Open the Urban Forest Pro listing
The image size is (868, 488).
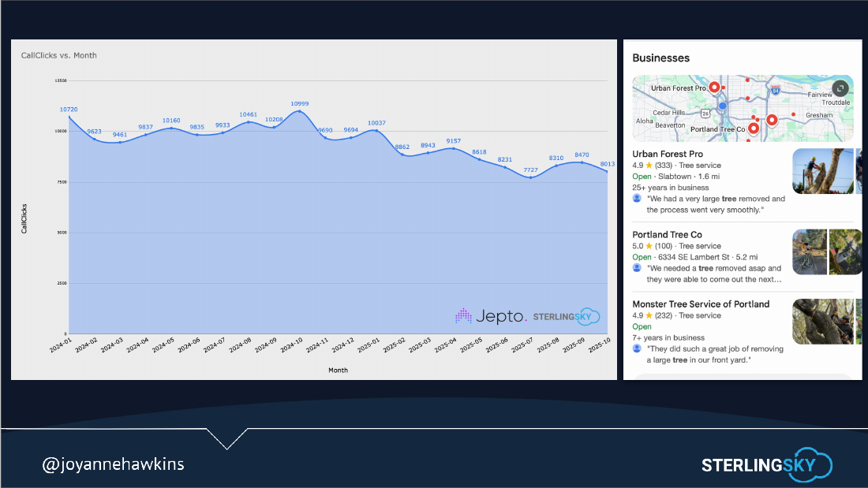coord(668,155)
